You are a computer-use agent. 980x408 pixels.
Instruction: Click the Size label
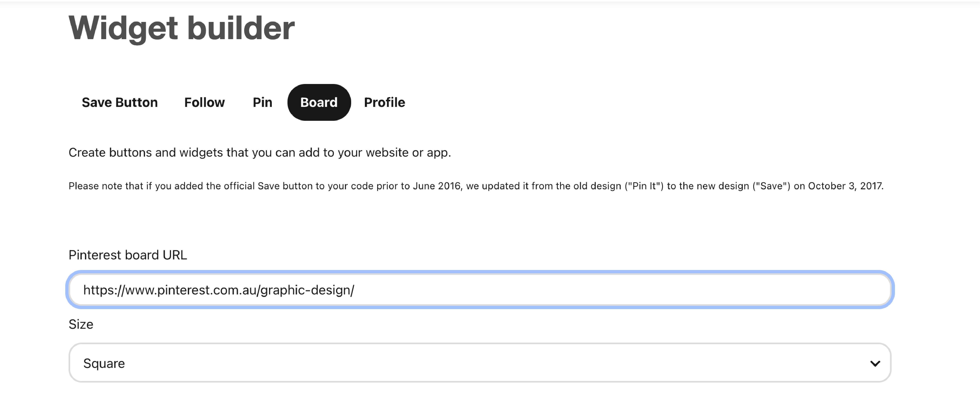[81, 324]
